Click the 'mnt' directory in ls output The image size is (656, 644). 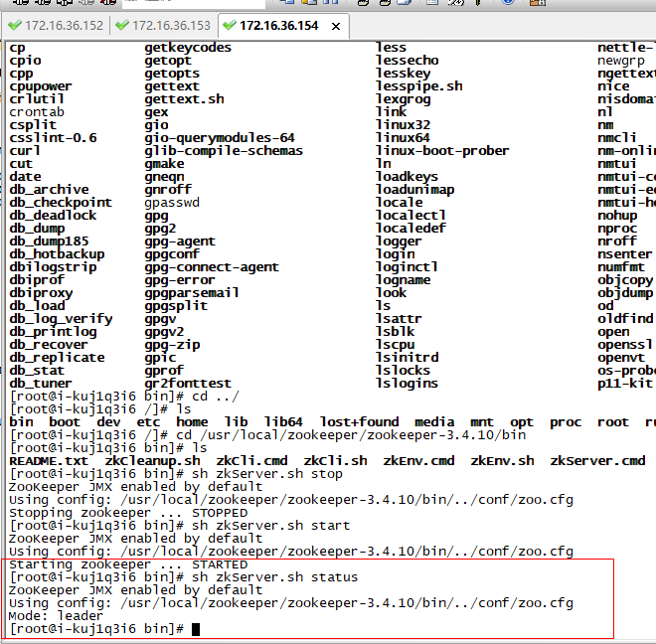pos(482,421)
